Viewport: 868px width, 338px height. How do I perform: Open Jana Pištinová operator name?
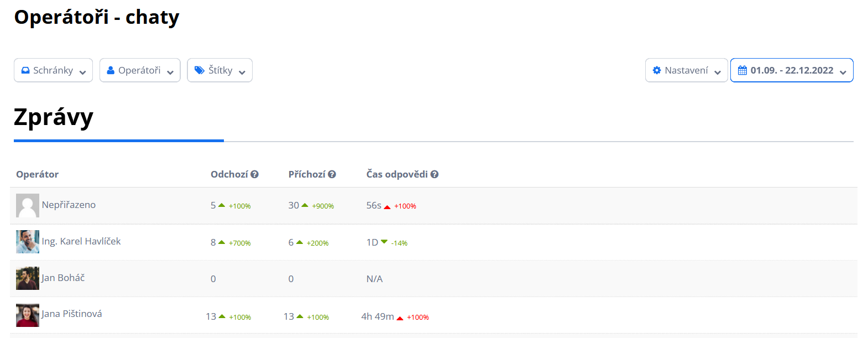(71, 314)
